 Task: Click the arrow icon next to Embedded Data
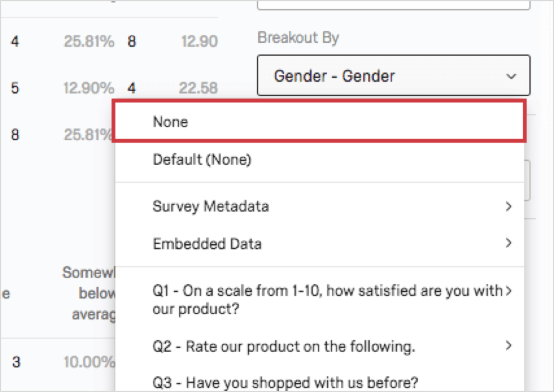pos(509,244)
